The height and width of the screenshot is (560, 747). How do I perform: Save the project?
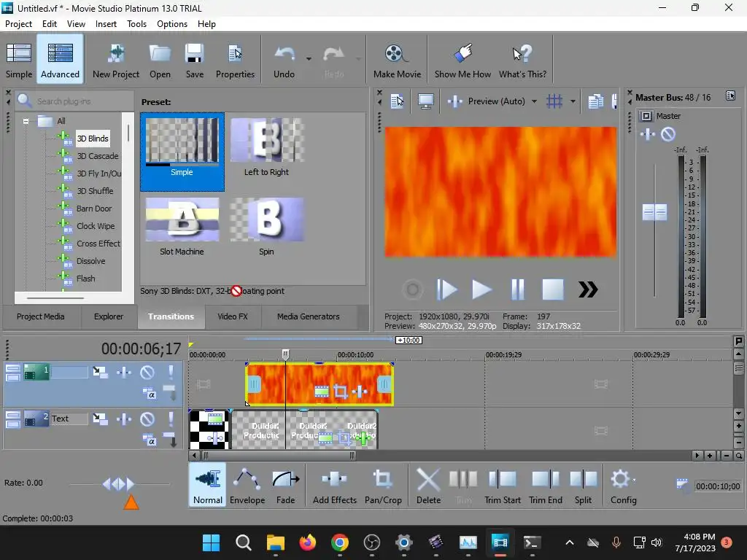click(194, 61)
